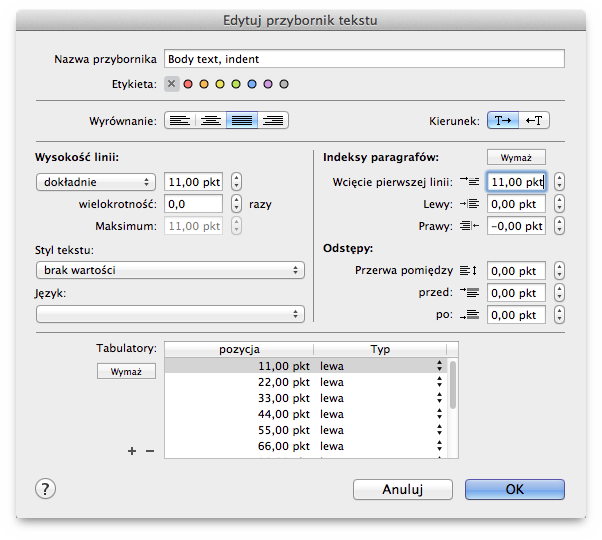
Task: Click the Przerwa pomiędzy stepper
Action: click(x=559, y=271)
